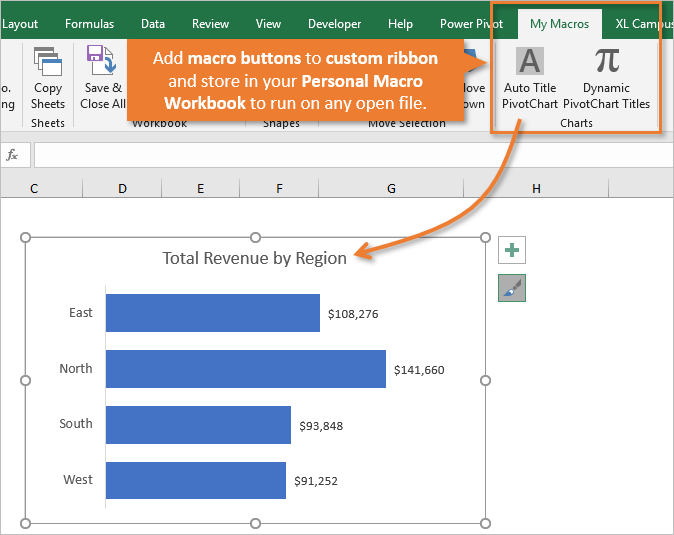674x535 pixels.
Task: Select the South revenue bar
Action: (198, 425)
